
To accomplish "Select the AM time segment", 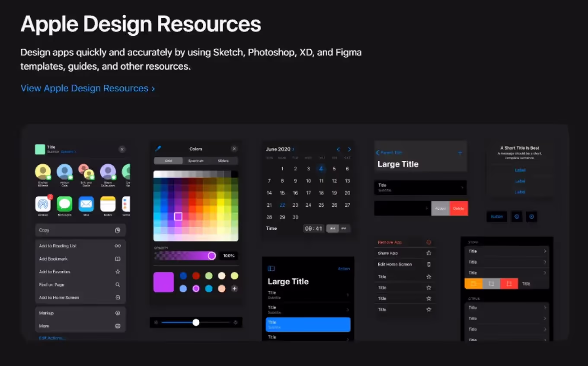I will 332,228.
